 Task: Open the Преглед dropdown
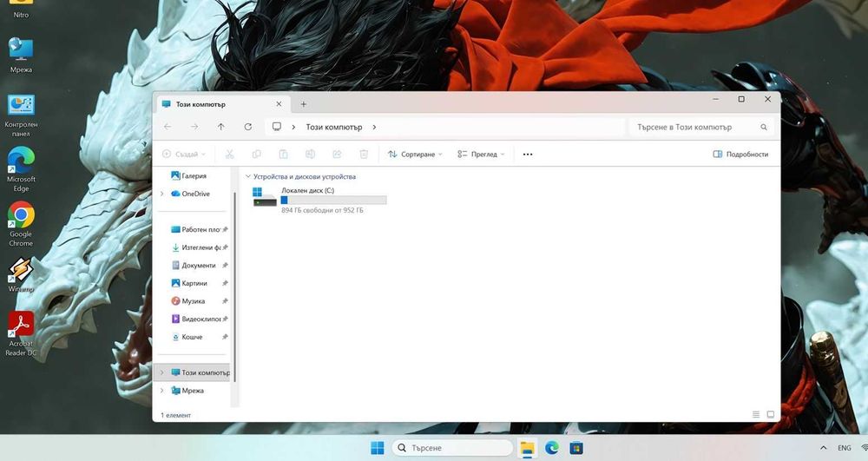coord(481,155)
